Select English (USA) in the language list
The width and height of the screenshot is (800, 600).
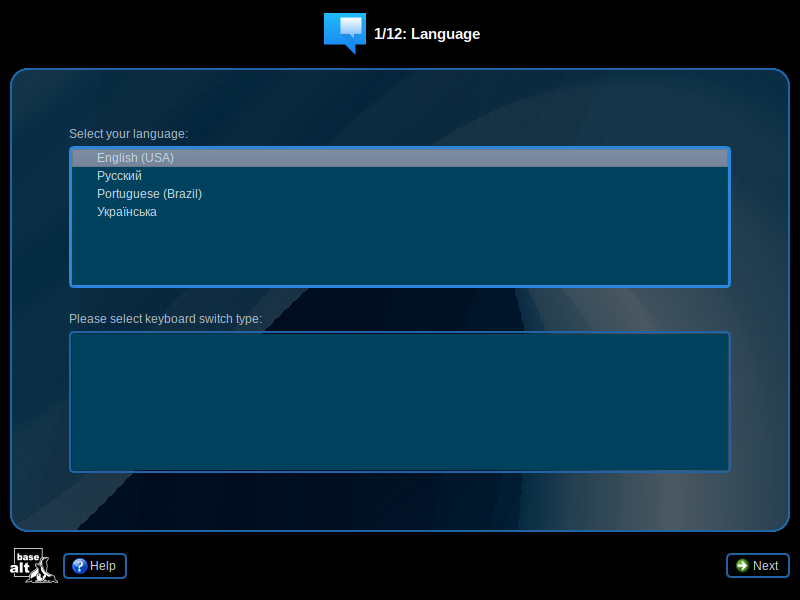(x=400, y=158)
